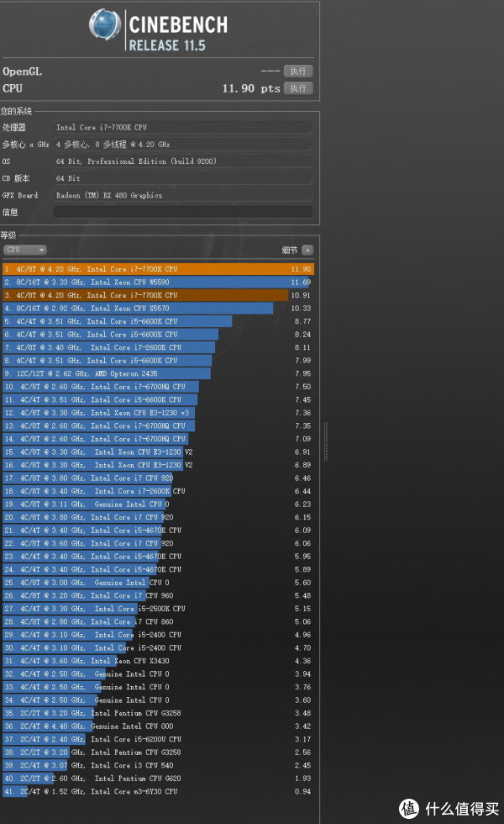Viewport: 504px width, 824px height.
Task: Select rank 13 i7-6700HQ row scoring 7.35
Action: point(158,425)
